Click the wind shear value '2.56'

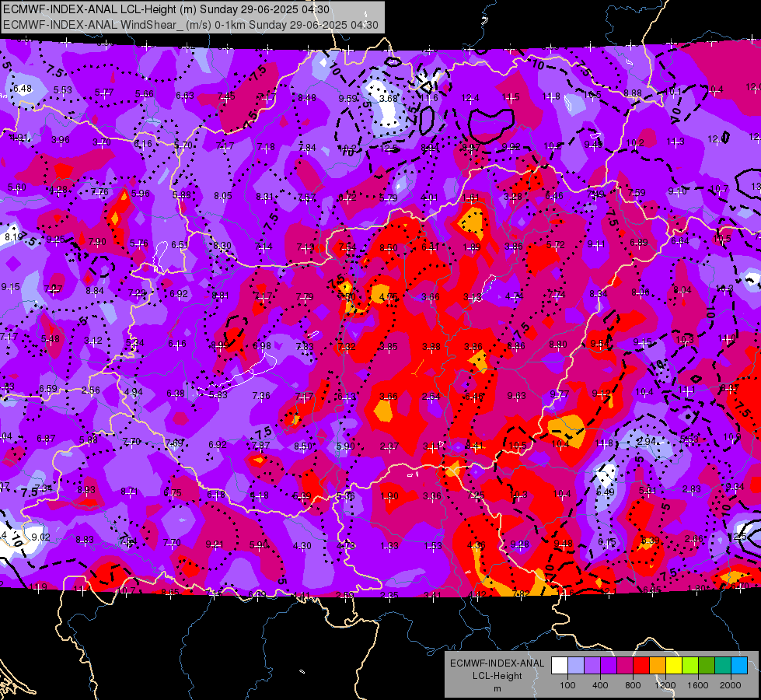pyautogui.click(x=91, y=390)
